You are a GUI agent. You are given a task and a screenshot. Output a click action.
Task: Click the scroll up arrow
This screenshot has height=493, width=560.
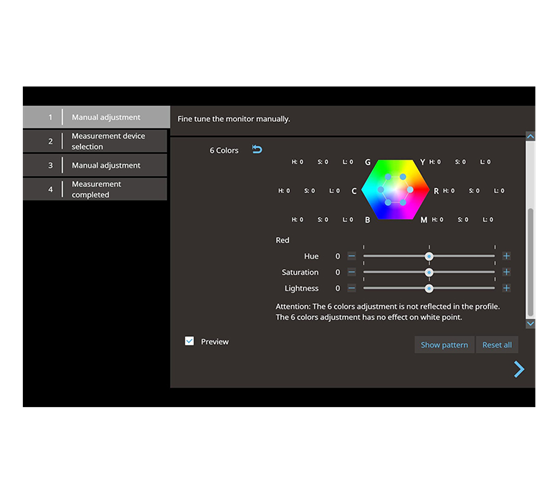point(530,136)
